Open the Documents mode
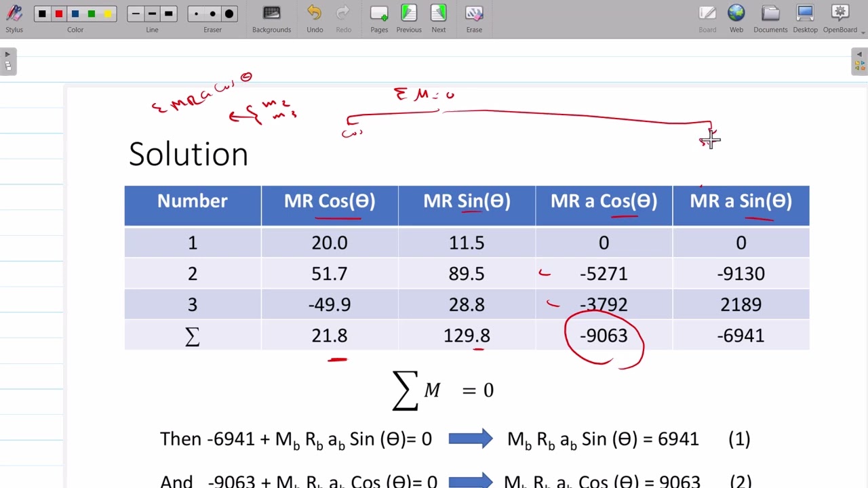 (x=770, y=18)
